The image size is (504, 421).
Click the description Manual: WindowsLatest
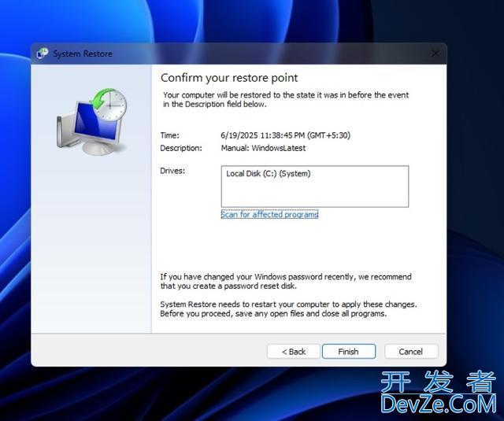point(263,148)
